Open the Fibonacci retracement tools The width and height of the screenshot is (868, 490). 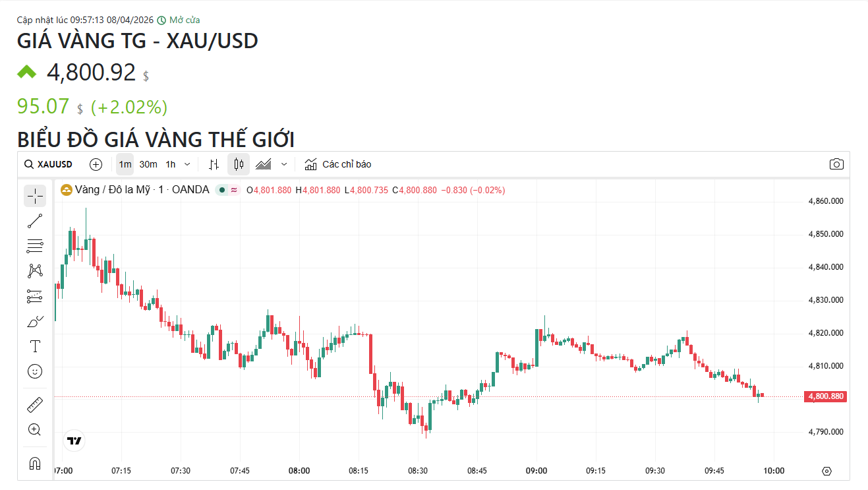point(35,246)
